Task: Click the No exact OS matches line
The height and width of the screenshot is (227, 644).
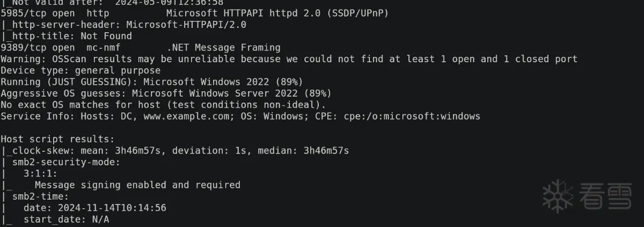Action: click(163, 105)
